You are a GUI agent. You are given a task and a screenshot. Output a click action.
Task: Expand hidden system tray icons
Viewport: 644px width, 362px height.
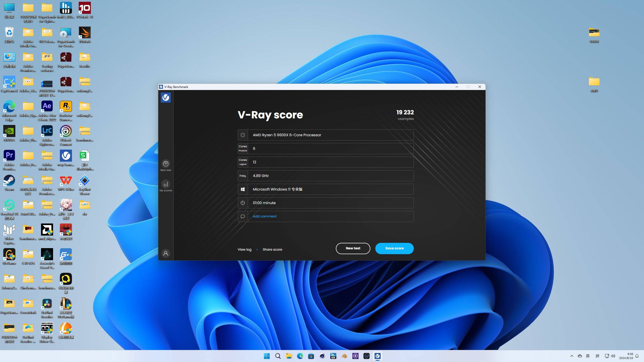(x=572, y=356)
